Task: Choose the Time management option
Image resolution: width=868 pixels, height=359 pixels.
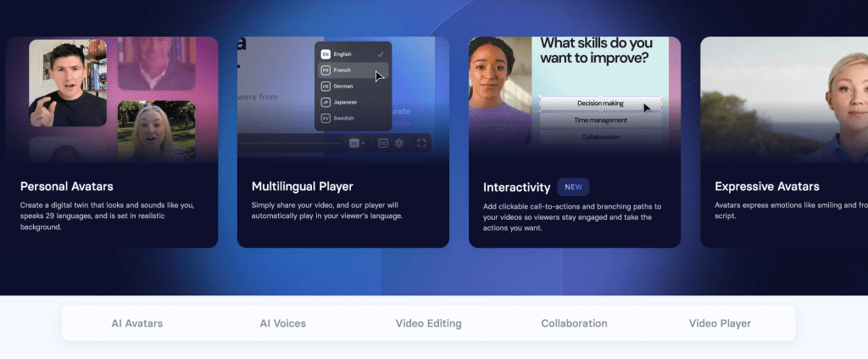Action: tap(600, 121)
